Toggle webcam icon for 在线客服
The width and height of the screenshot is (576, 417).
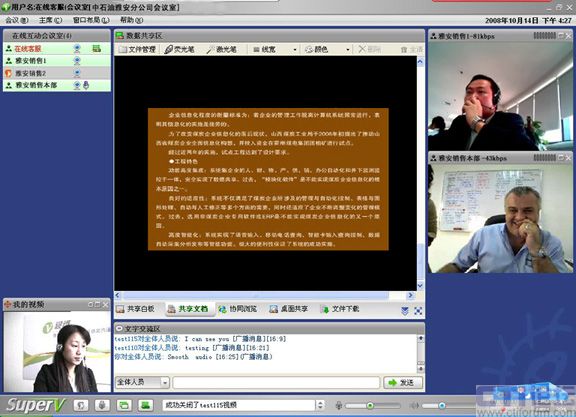[77, 48]
